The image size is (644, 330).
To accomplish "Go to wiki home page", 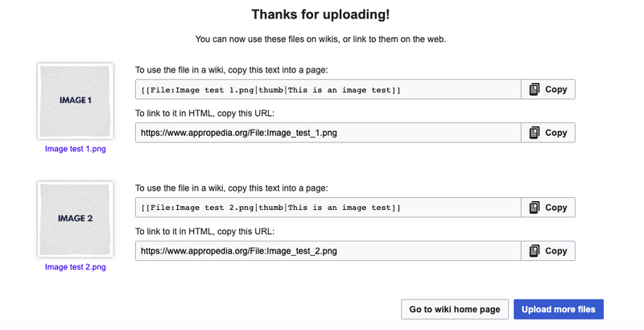I will [x=455, y=310].
